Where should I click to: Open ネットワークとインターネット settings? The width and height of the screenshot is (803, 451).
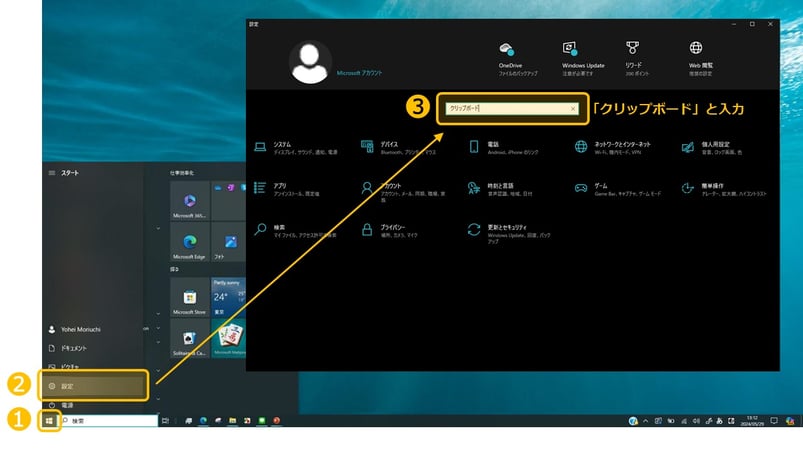click(x=612, y=148)
